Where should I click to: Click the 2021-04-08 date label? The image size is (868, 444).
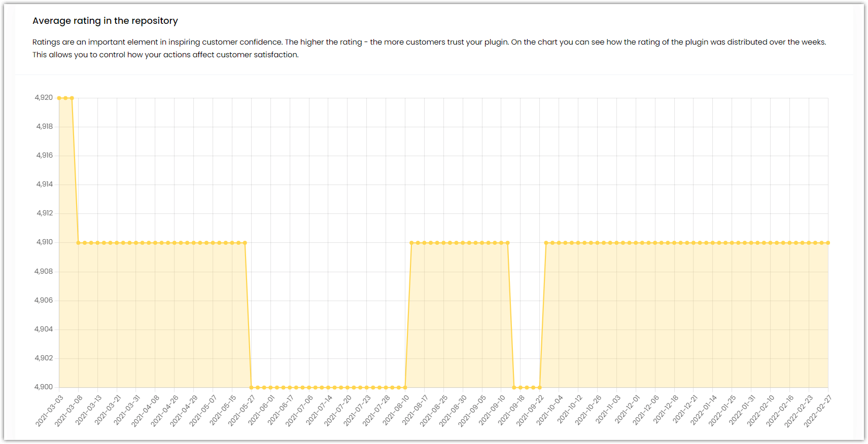146,411
